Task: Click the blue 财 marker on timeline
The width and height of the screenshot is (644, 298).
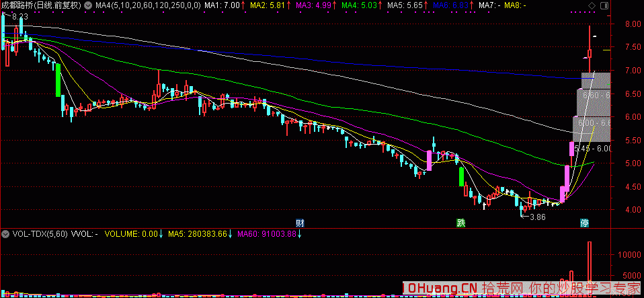Action: click(x=300, y=223)
